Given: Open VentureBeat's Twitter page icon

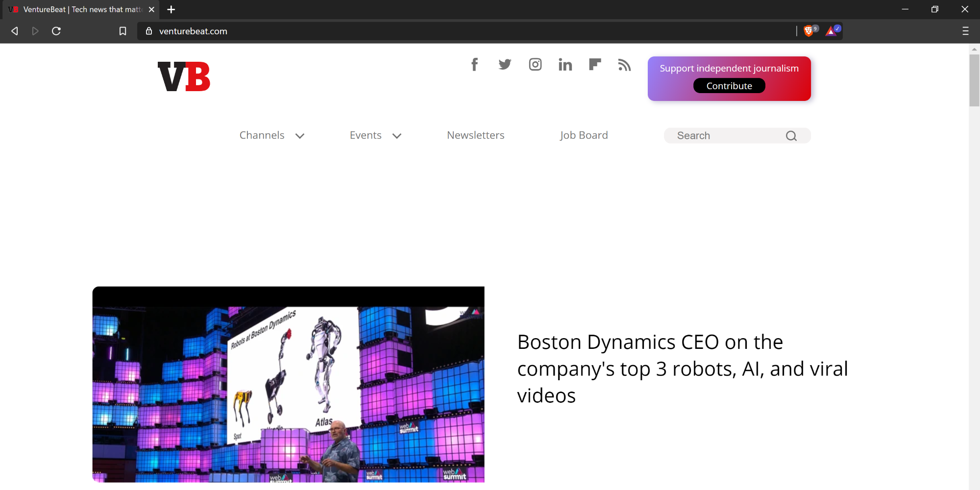Looking at the screenshot, I should 505,65.
